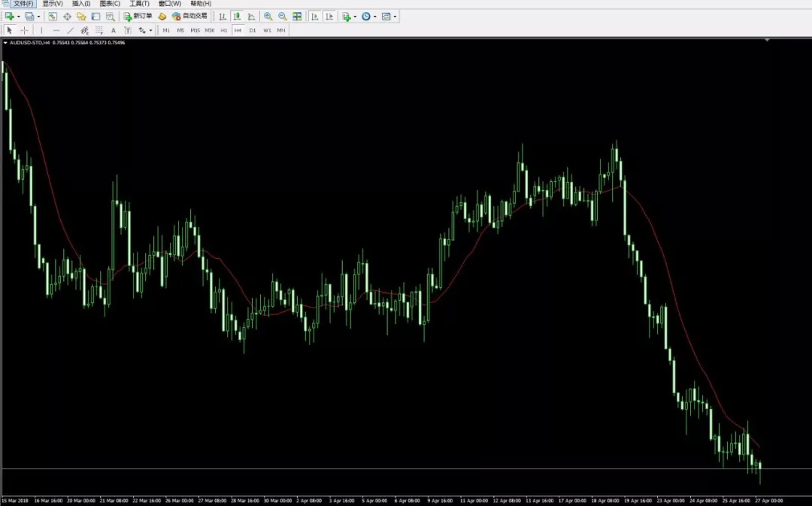Select the vertical line drawing tool

pos(41,30)
